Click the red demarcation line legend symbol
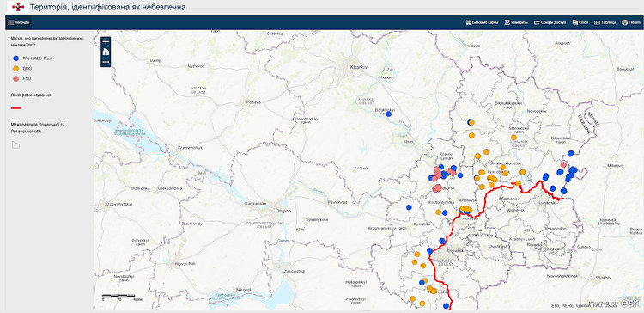 pos(15,108)
